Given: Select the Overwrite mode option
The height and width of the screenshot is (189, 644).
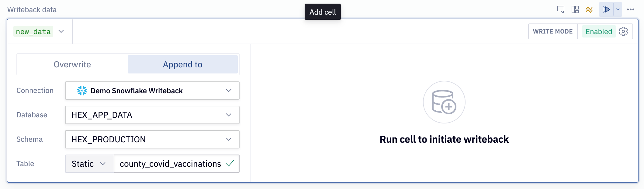Looking at the screenshot, I should tap(72, 64).
